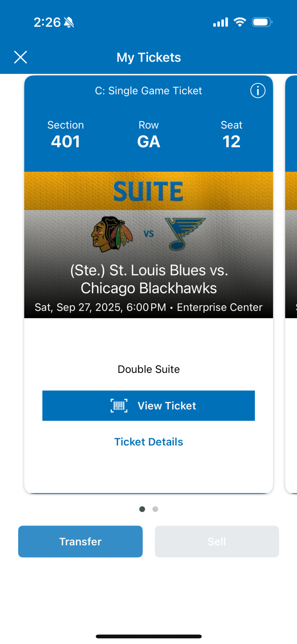Tap the next ticket card peeking right
Viewport: 297px width, 644px height.
(291, 285)
